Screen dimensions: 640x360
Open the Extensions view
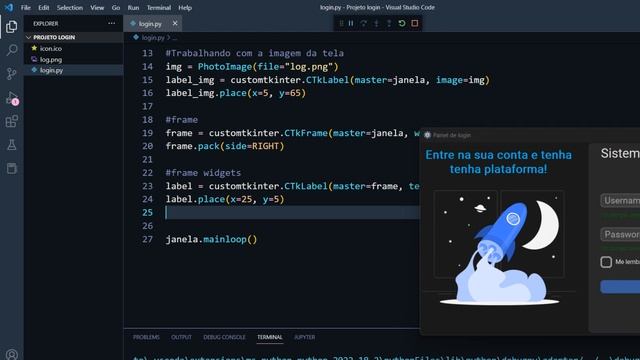[x=11, y=121]
